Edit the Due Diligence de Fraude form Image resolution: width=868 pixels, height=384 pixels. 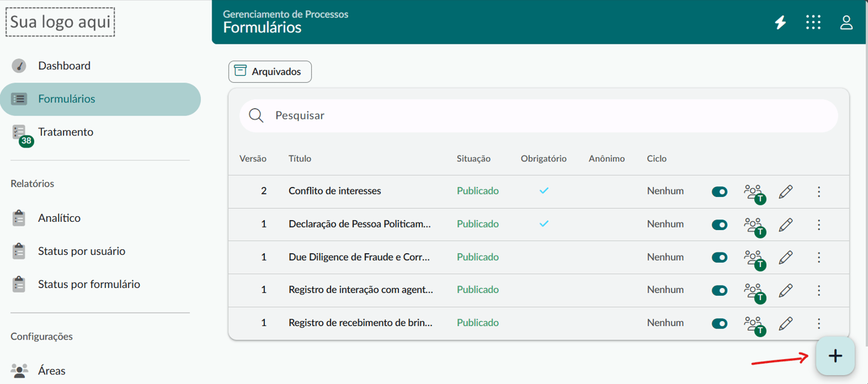[786, 257]
